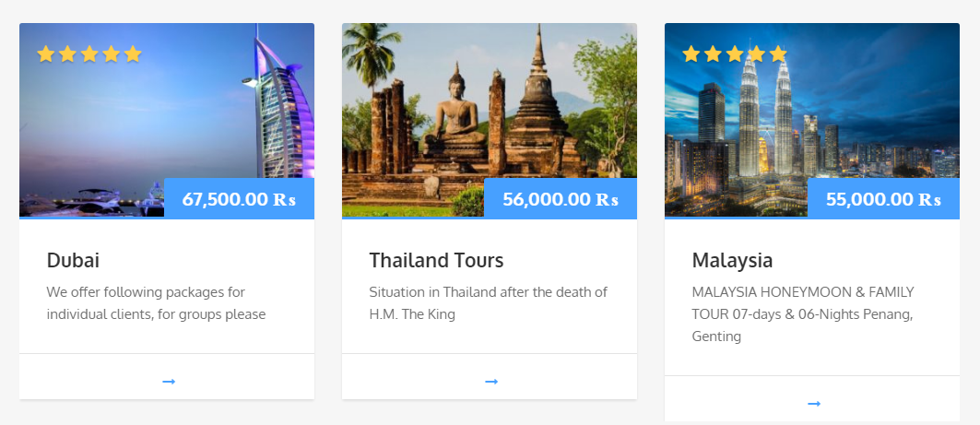Viewport: 980px width, 425px height.
Task: Click the Malaysia honeymoon tour description
Action: click(x=802, y=314)
